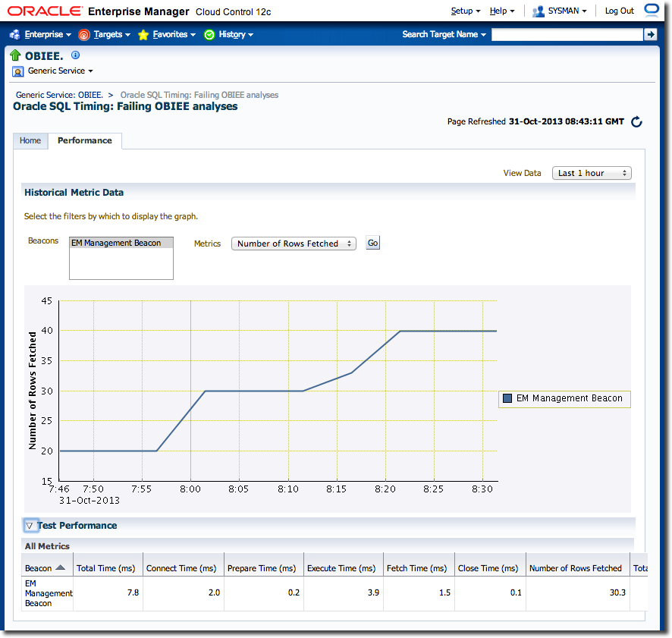Click the search target name input field

pos(567,34)
